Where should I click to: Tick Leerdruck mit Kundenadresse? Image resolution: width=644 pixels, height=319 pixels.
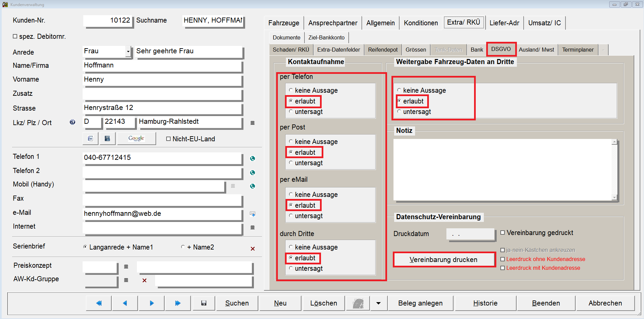[x=502, y=268]
